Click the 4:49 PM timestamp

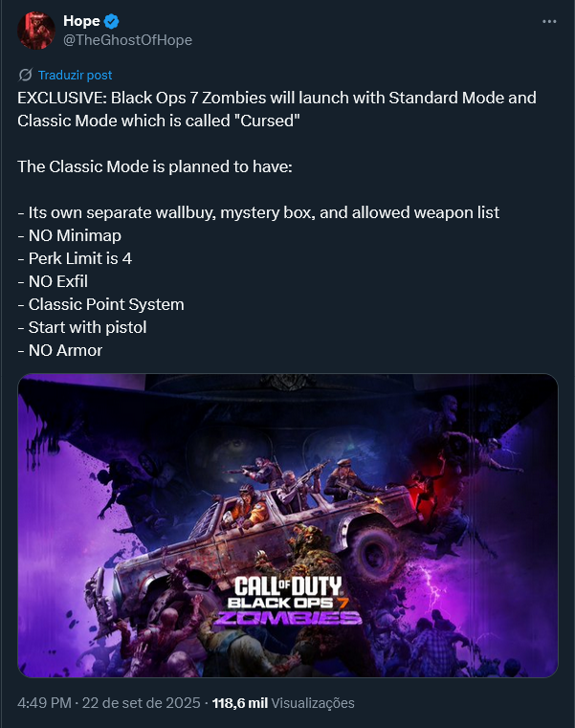(45, 703)
